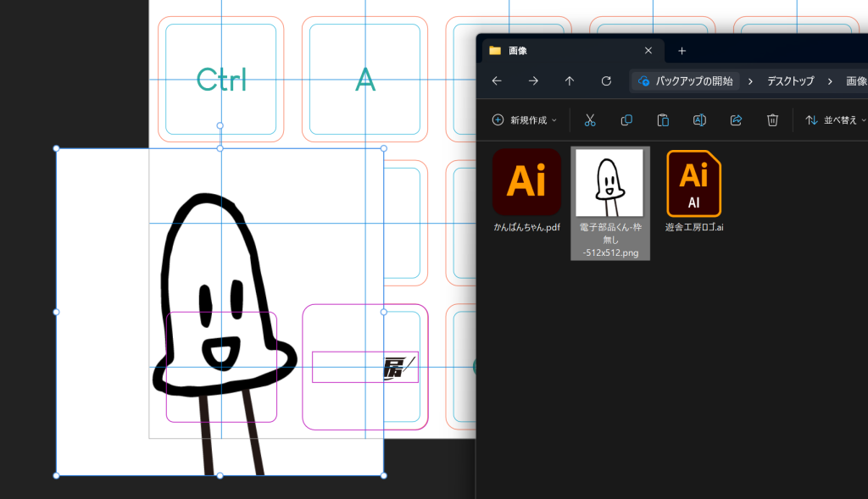Screen dimensions: 868x499
Task: Copy the selected file in Explorer toolbar
Action: 626,120
